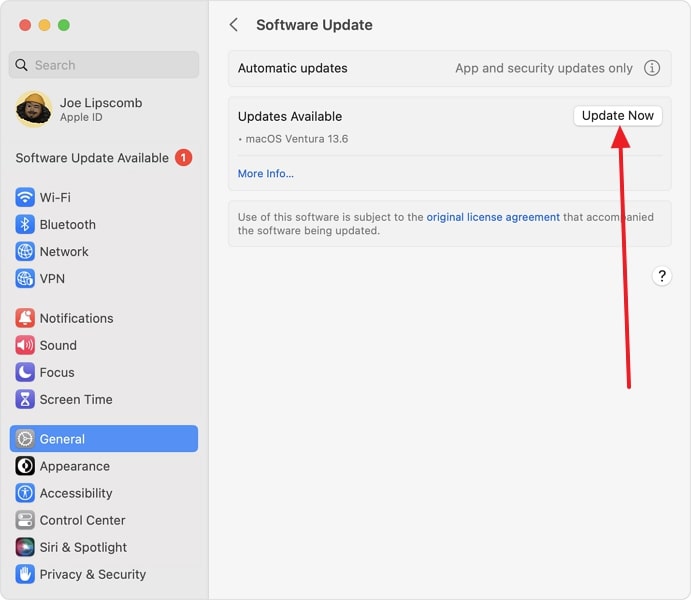Open Accessibility settings icon

[x=25, y=493]
